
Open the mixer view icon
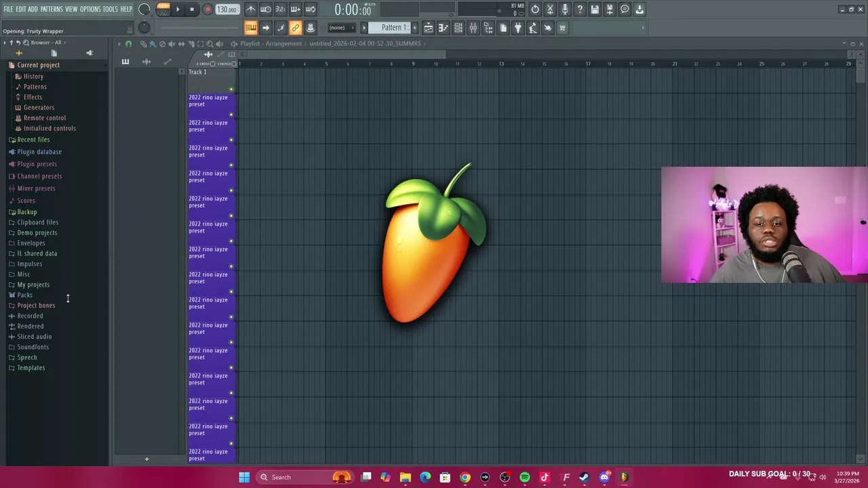coord(473,28)
